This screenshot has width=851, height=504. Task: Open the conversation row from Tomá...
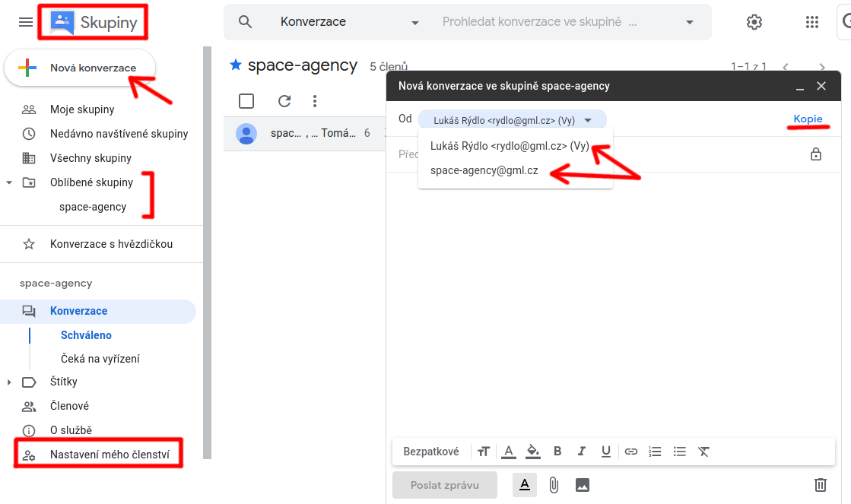coord(305,134)
